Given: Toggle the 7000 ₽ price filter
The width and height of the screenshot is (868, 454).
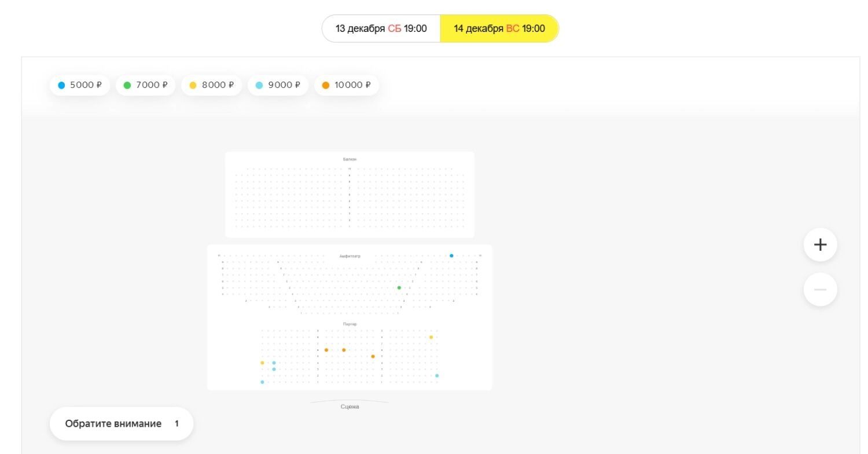Looking at the screenshot, I should pos(146,85).
